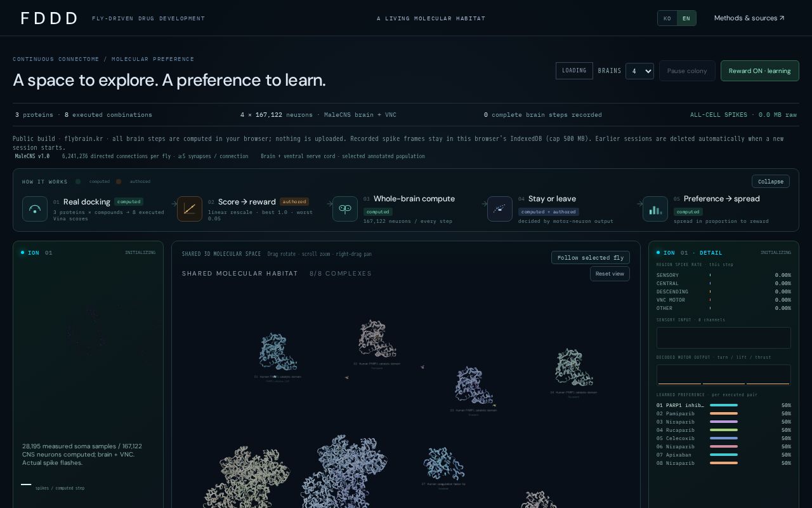Click the Preference → spread bar chart icon

[655, 209]
